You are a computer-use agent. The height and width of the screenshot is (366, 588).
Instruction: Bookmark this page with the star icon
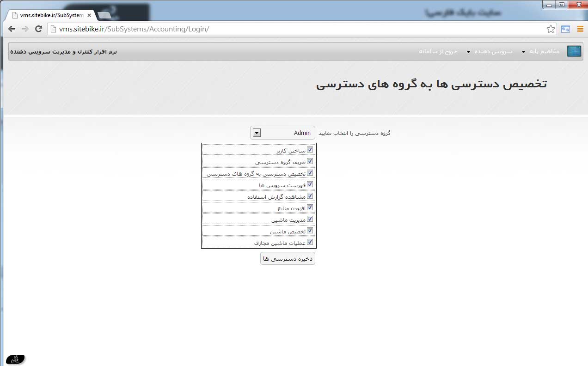point(551,29)
